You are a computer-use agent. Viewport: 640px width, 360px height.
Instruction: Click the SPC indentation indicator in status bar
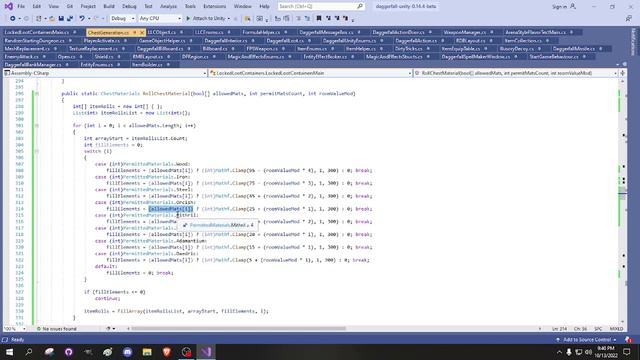(x=598, y=329)
